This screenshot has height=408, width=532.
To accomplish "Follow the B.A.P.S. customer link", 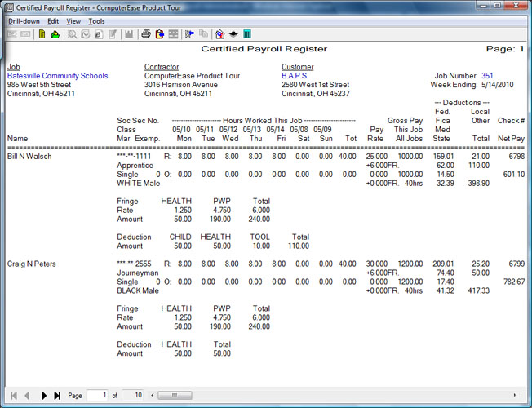I will (x=295, y=75).
